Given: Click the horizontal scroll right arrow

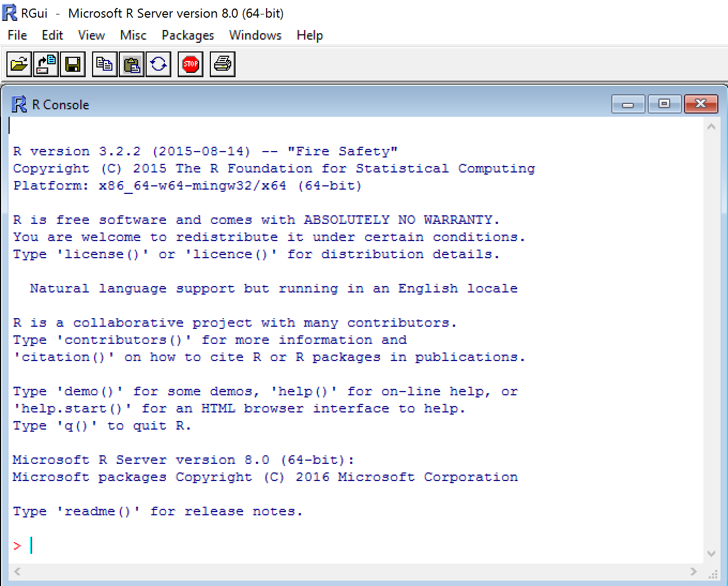Looking at the screenshot, I should click(694, 572).
